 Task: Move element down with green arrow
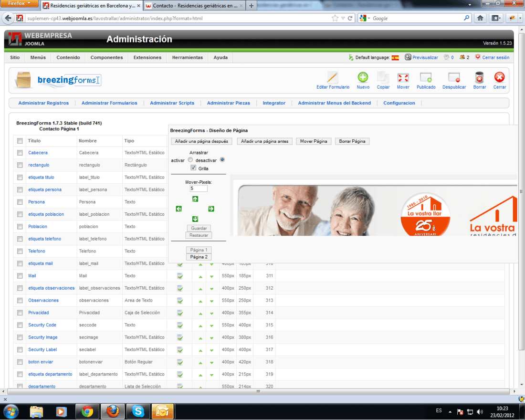pyautogui.click(x=195, y=219)
